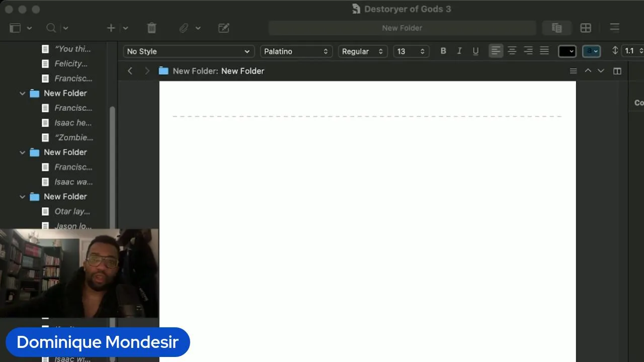Image resolution: width=644 pixels, height=362 pixels.
Task: Open the highlight color swatch
Action: pos(591,51)
